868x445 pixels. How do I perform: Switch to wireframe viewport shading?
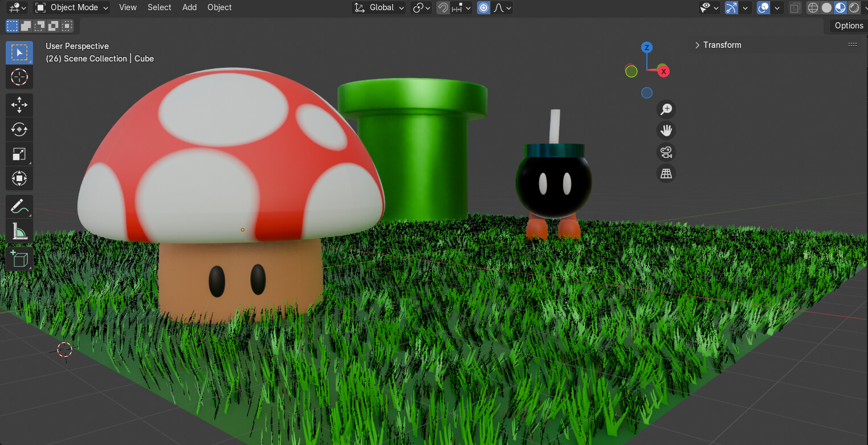coord(813,7)
